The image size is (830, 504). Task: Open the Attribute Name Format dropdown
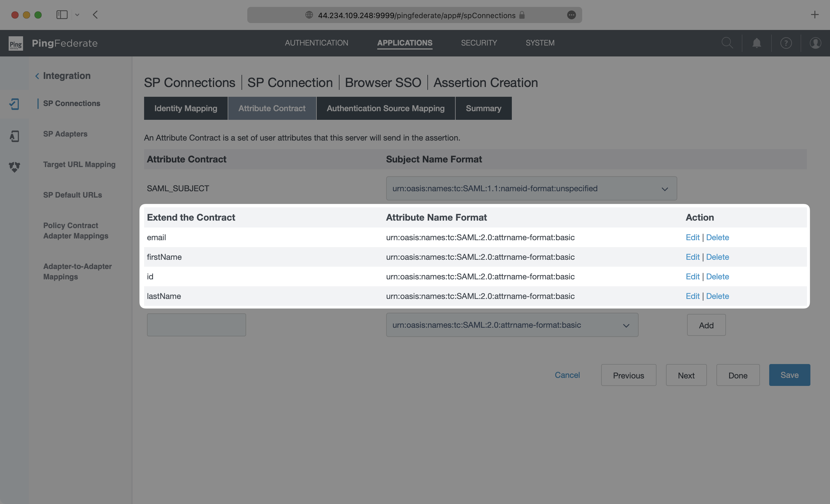[626, 325]
